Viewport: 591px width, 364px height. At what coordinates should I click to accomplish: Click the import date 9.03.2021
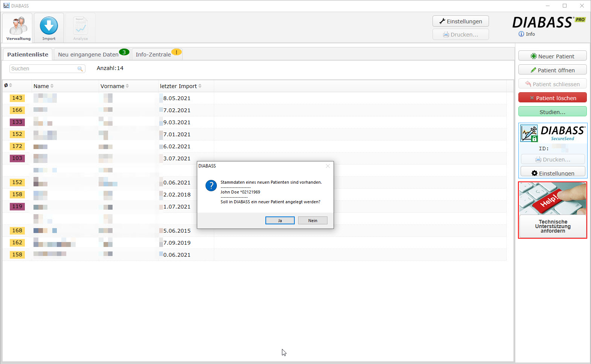177,122
